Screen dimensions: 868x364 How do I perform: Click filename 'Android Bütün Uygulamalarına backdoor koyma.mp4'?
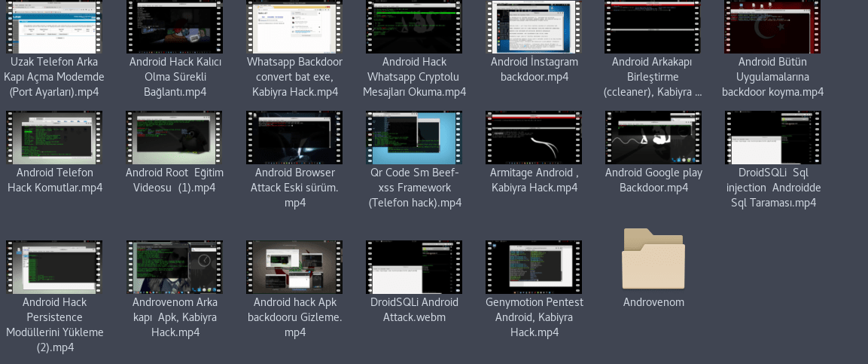(x=773, y=77)
